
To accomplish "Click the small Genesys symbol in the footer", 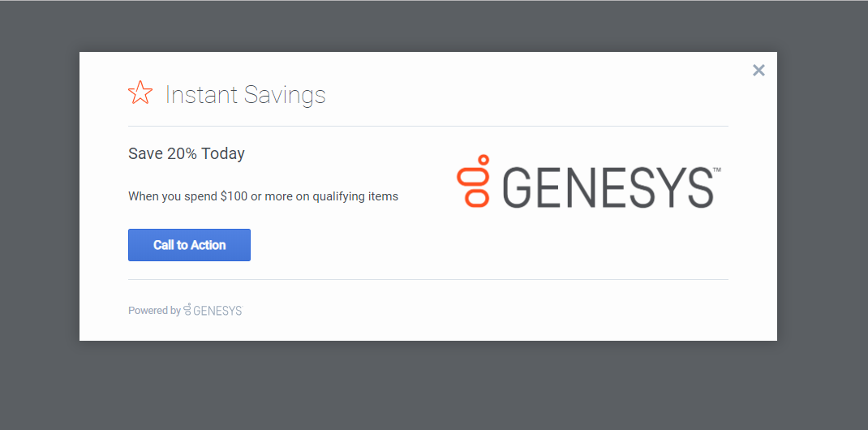I will click(187, 309).
